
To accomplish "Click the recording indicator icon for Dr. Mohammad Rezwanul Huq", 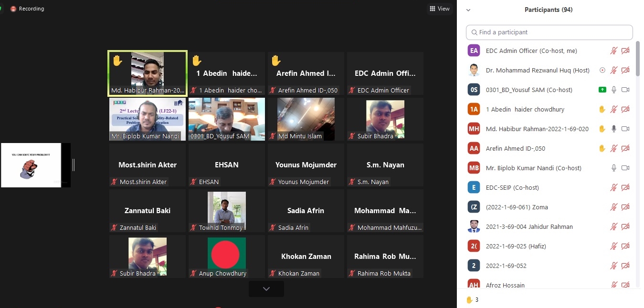I will [602, 70].
